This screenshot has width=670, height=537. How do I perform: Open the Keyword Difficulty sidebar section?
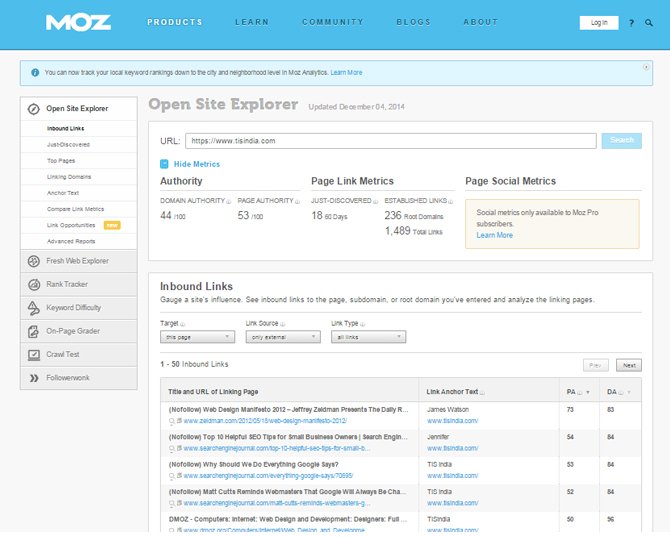[79, 308]
